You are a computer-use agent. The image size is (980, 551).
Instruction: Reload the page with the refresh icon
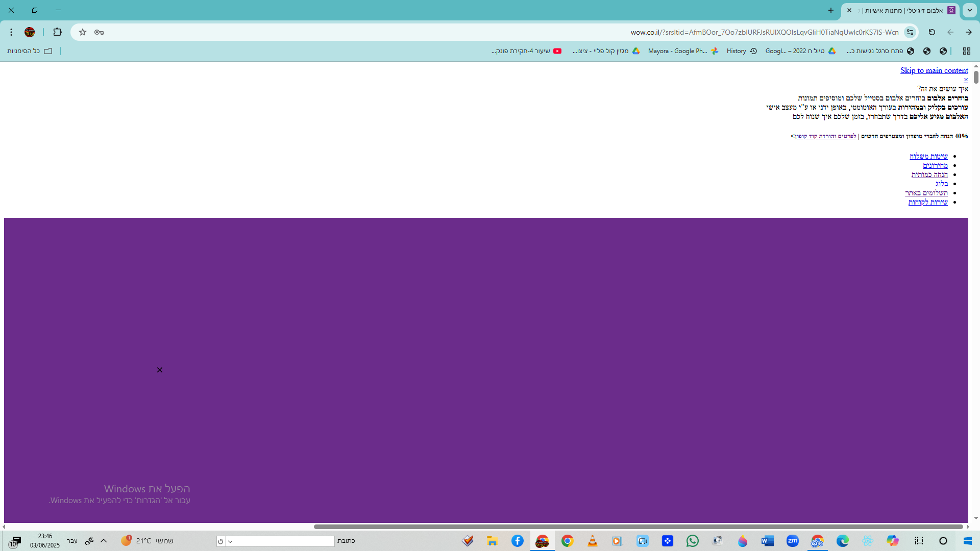click(932, 32)
